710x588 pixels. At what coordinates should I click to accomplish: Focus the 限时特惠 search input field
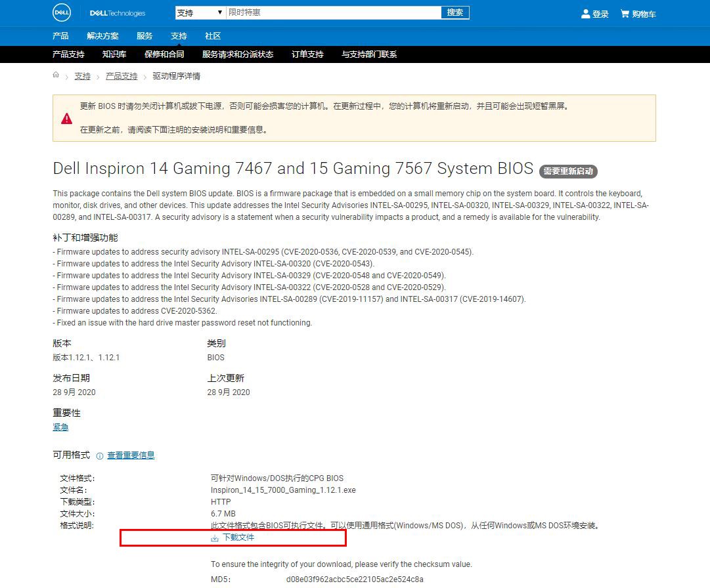pos(333,12)
